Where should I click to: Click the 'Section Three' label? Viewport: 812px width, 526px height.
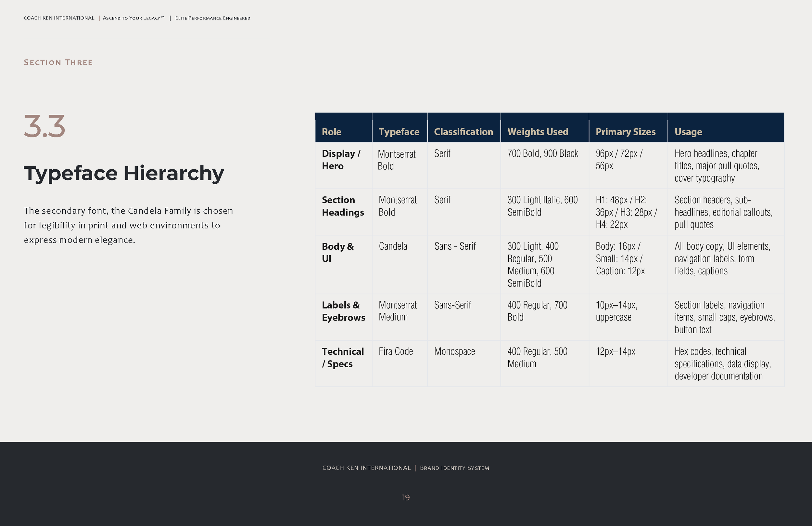click(58, 62)
